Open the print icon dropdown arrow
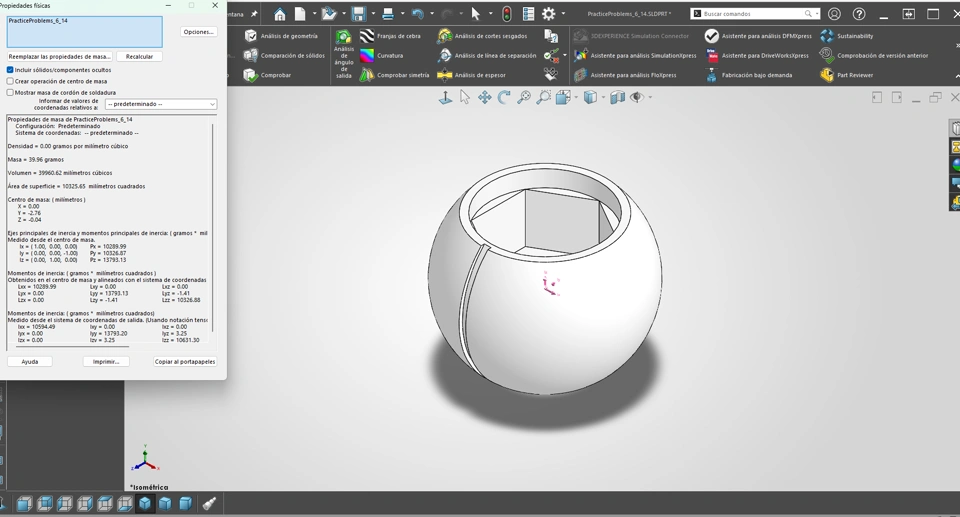Image resolution: width=960 pixels, height=517 pixels. pos(401,14)
